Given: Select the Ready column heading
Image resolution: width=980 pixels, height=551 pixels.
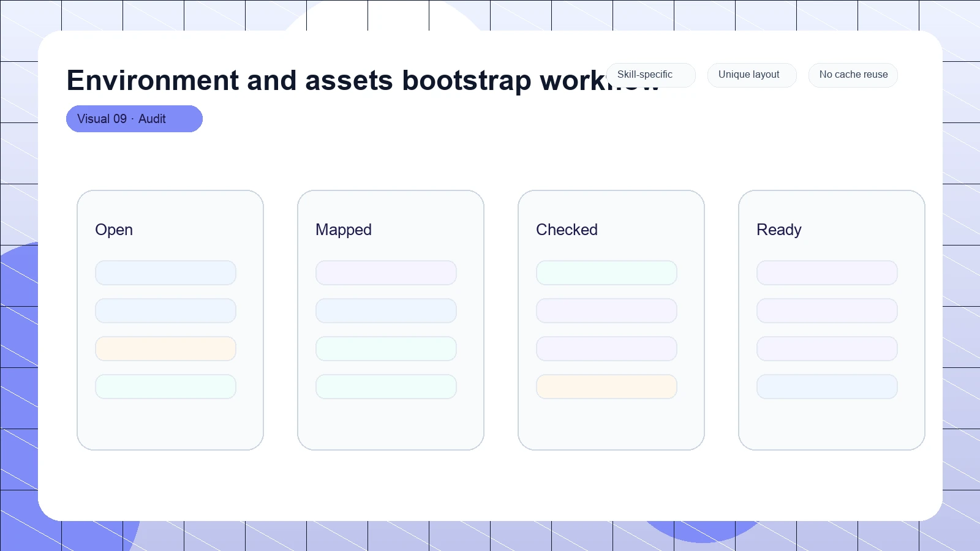Looking at the screenshot, I should coord(778,230).
